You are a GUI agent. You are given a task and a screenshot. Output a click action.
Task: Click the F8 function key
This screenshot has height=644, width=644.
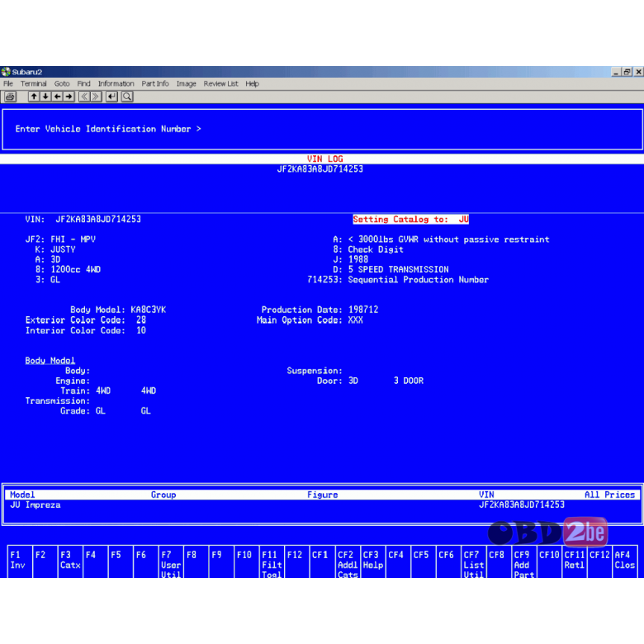click(x=197, y=561)
